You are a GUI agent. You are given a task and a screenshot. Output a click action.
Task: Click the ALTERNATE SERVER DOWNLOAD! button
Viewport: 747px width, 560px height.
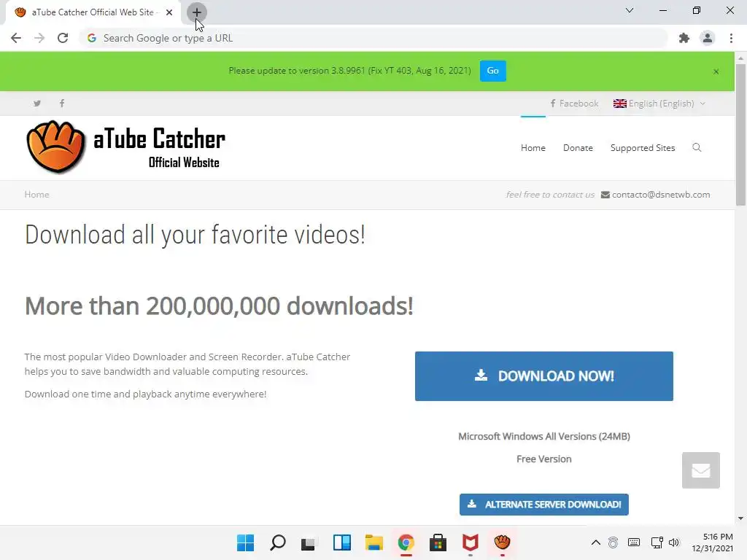tap(543, 505)
